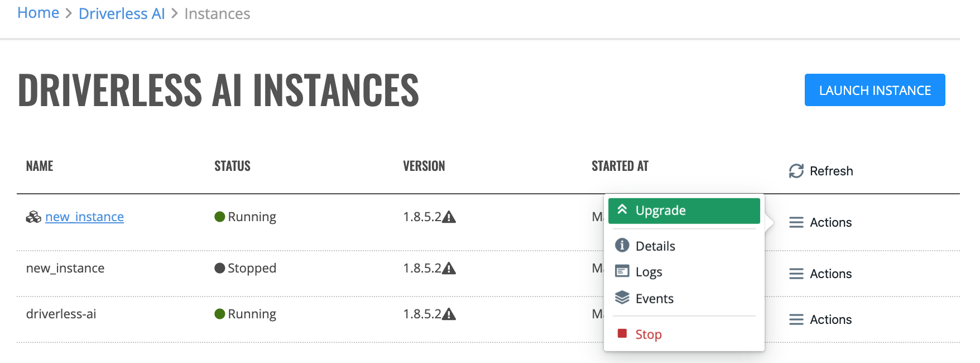Click warning triangle on stopped instance version
The height and width of the screenshot is (363, 980).
pyautogui.click(x=449, y=269)
